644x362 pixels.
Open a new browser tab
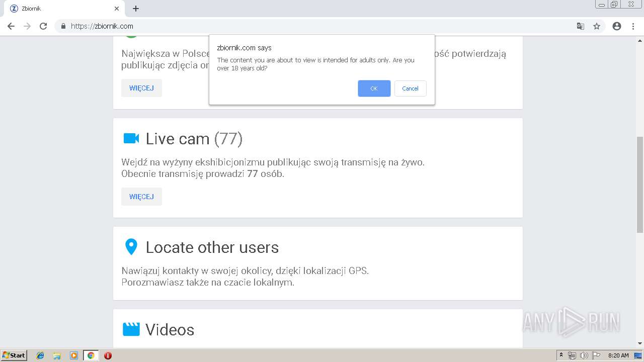tap(136, 9)
